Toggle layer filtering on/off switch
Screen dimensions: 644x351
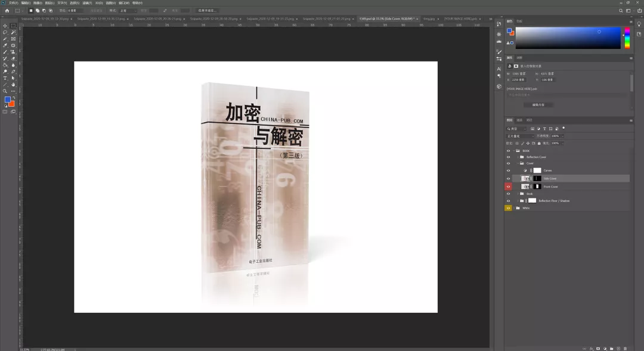[563, 128]
